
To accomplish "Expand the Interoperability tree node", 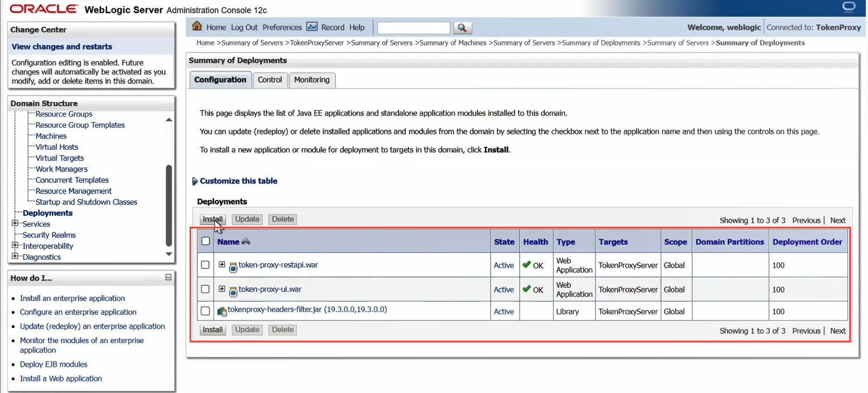I will 15,245.
